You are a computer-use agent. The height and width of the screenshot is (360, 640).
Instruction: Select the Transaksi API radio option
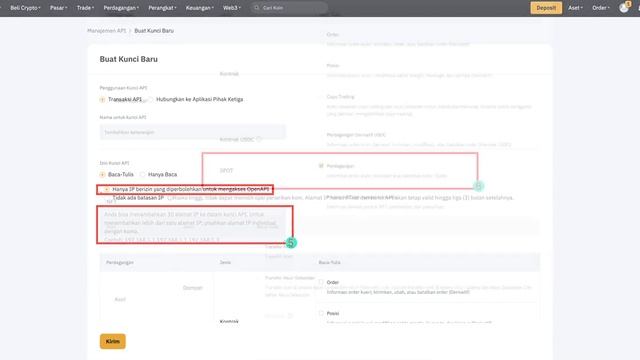click(x=102, y=100)
